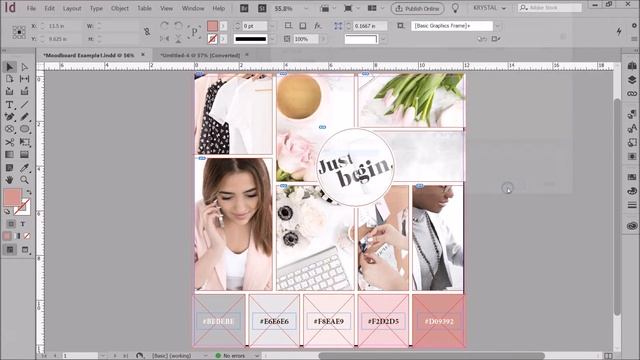Open the KRYSTAL workspace dropdown

click(489, 8)
